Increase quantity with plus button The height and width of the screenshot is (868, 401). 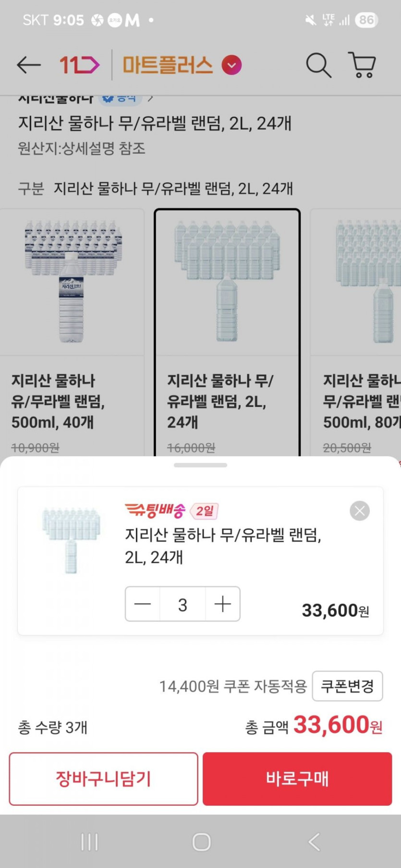pyautogui.click(x=223, y=604)
